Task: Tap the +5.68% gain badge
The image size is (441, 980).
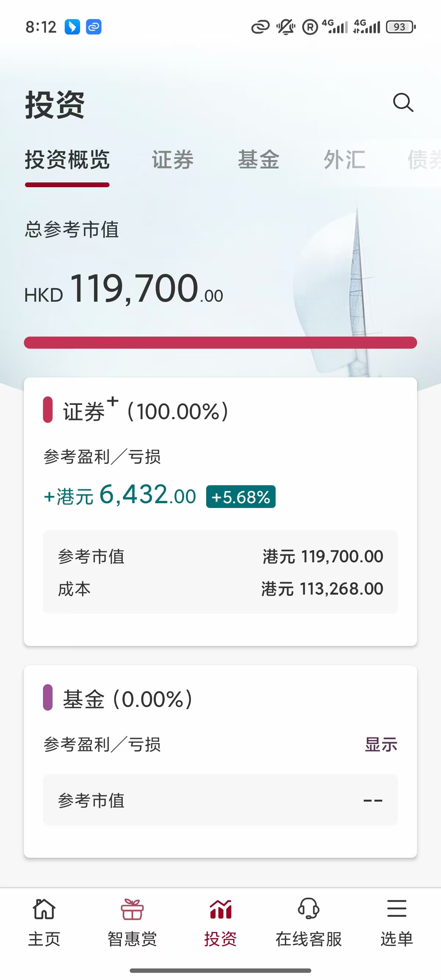Action: click(x=241, y=497)
